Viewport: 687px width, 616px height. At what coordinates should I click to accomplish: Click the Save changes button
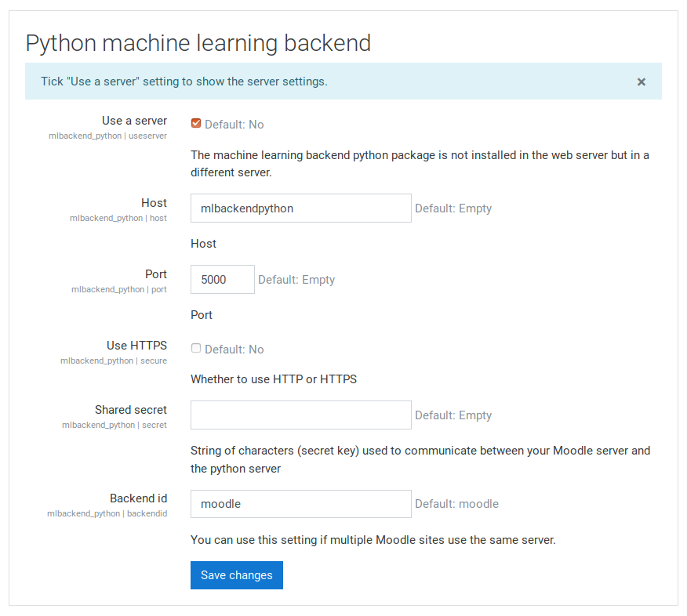pyautogui.click(x=237, y=575)
